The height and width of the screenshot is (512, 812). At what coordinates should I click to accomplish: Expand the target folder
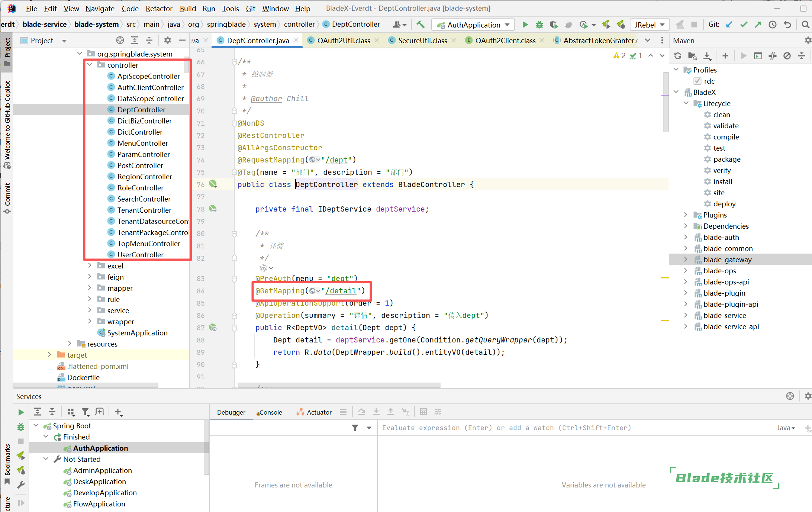coord(49,355)
